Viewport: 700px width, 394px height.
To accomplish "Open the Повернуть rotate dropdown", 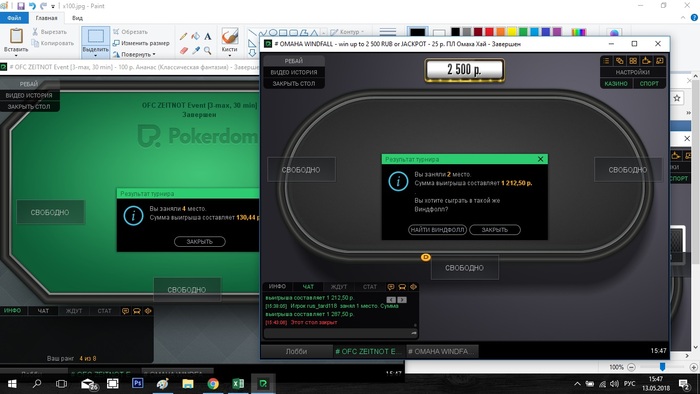I will pyautogui.click(x=154, y=54).
